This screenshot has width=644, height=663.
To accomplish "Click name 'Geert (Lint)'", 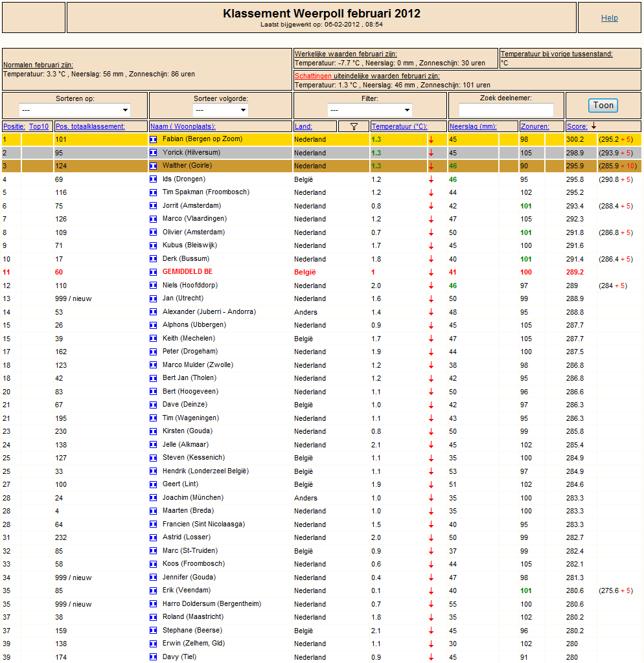I will pos(180,484).
